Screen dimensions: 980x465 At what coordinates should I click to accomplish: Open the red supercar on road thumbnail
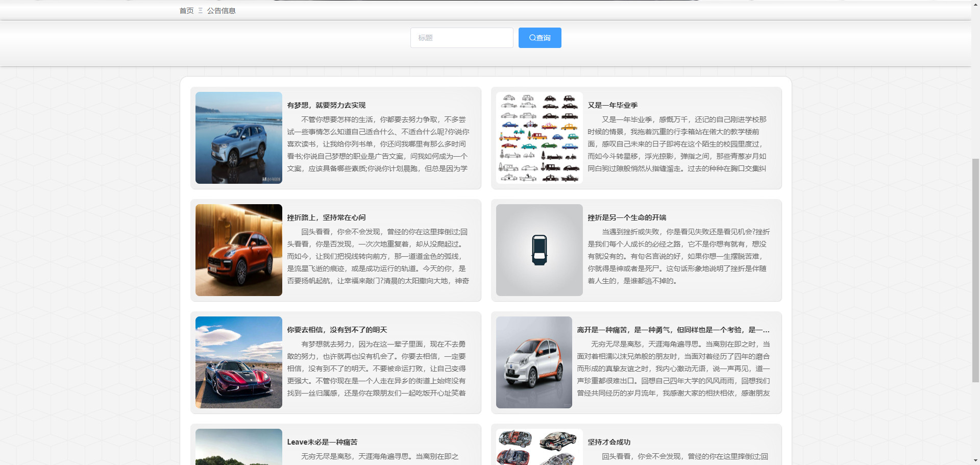point(238,362)
